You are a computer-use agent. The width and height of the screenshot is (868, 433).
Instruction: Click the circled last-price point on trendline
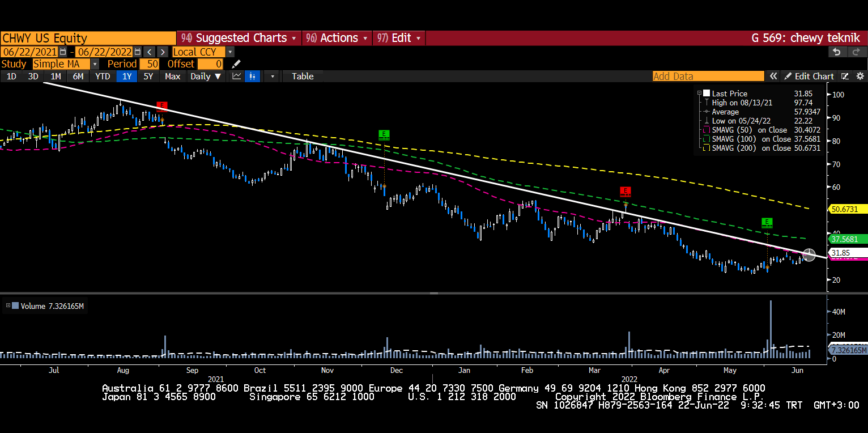(809, 255)
